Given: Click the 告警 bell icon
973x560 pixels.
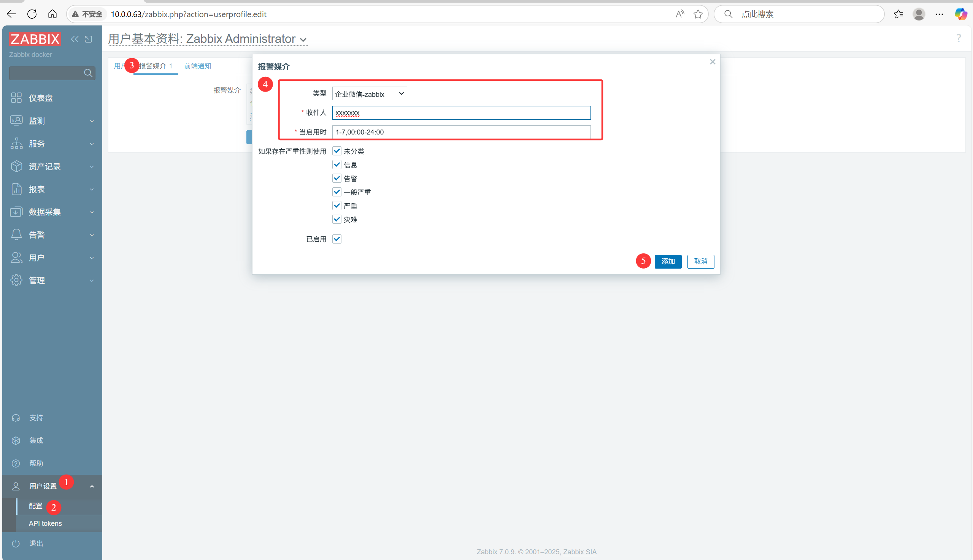Looking at the screenshot, I should click(16, 235).
